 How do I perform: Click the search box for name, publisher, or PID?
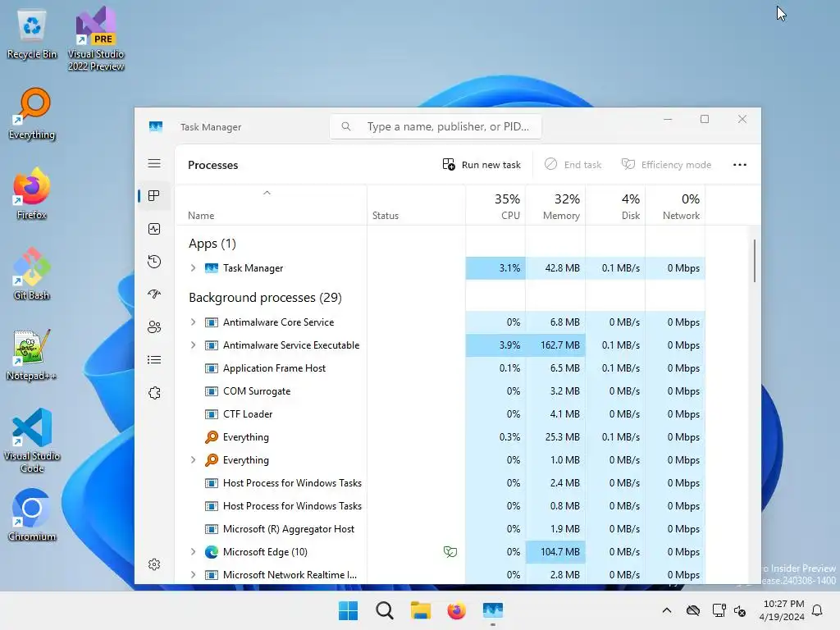click(436, 126)
